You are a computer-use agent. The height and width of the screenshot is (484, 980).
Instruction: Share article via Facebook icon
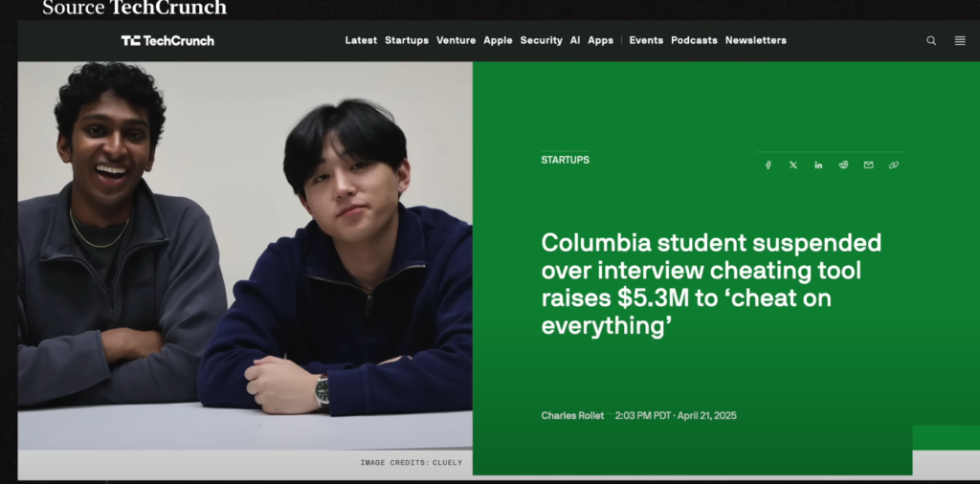(768, 165)
